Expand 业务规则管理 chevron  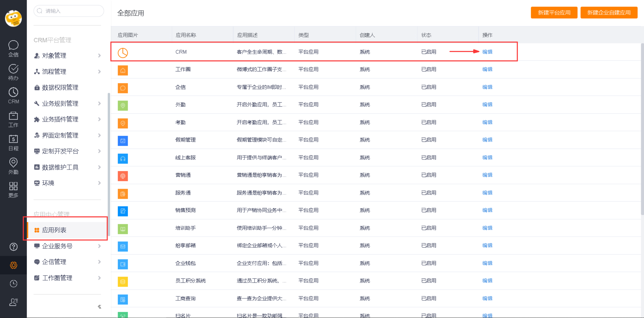(x=99, y=103)
